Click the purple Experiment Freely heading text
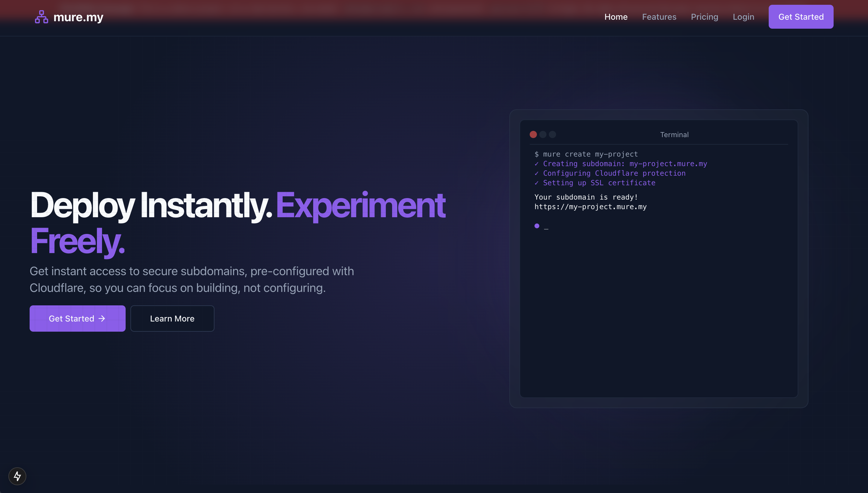868x493 pixels. pyautogui.click(x=360, y=204)
